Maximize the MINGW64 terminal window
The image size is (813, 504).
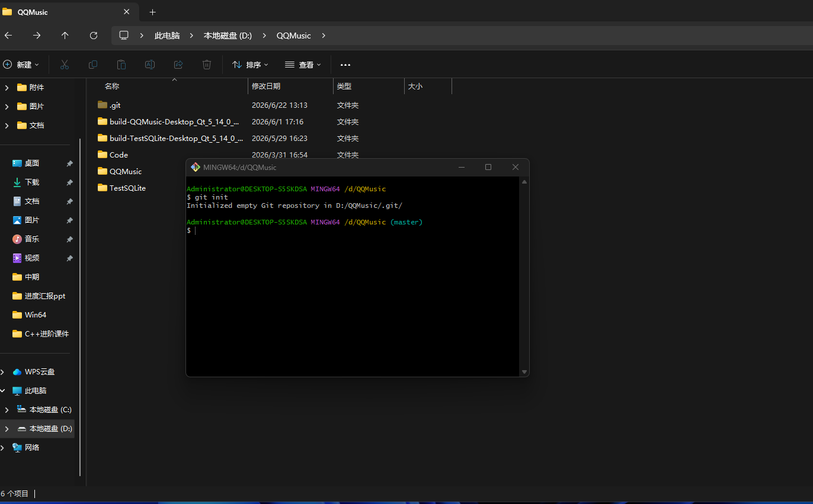click(488, 167)
